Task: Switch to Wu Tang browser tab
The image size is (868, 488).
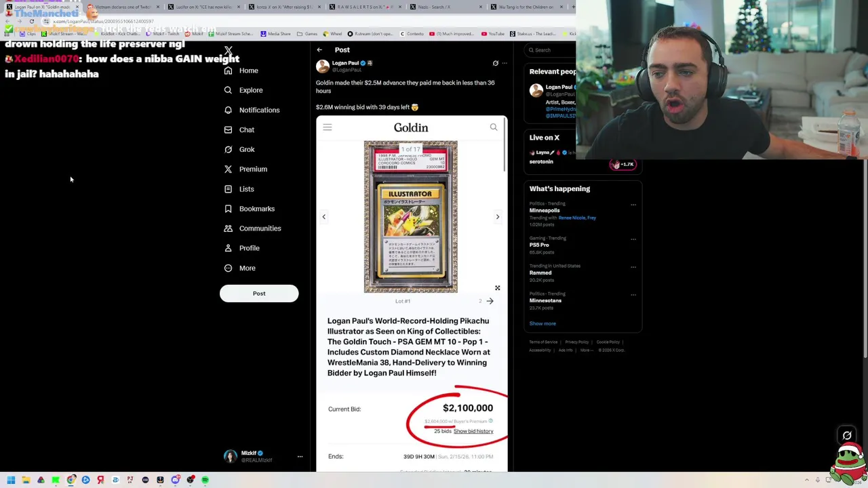Action: [526, 7]
